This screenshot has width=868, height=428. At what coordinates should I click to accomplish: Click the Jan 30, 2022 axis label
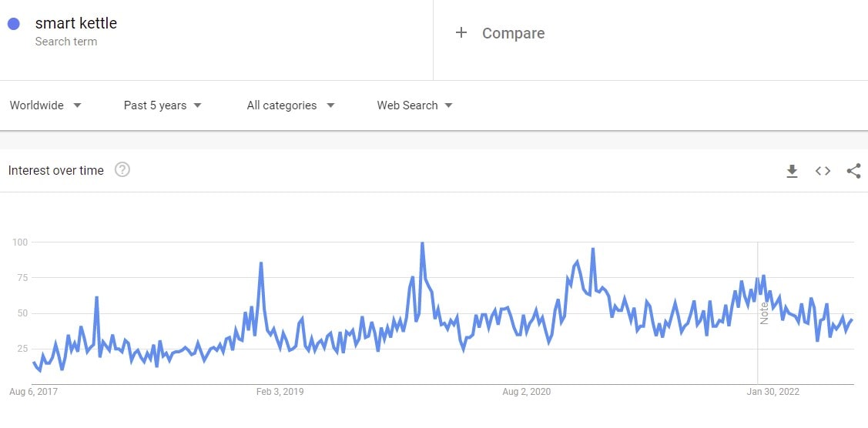(772, 392)
